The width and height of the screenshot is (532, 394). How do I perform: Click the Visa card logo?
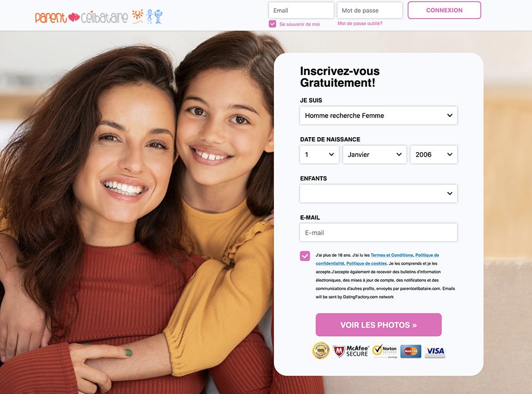click(435, 351)
